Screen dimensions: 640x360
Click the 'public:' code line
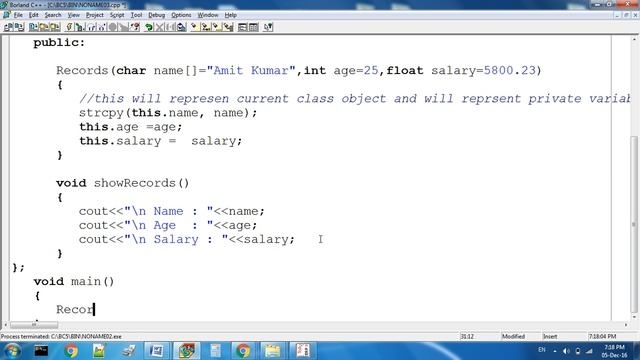tap(59, 42)
